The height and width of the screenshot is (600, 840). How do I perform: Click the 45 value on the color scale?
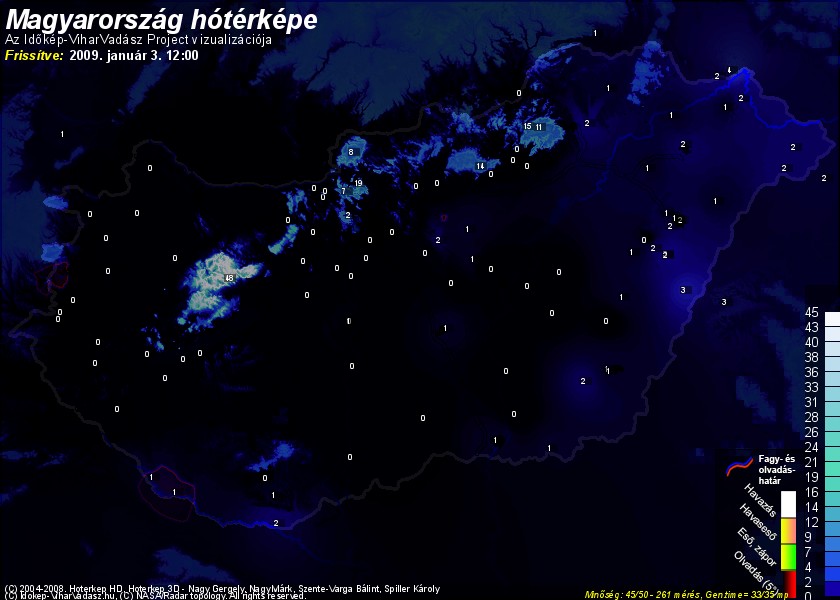tap(812, 312)
